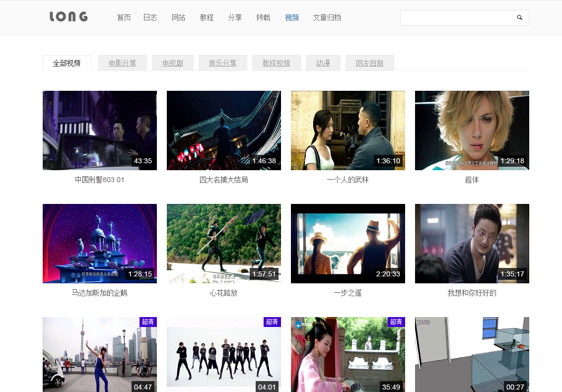This screenshot has width=562, height=392.
Task: Open the 超体 video thumbnail
Action: coord(472,131)
